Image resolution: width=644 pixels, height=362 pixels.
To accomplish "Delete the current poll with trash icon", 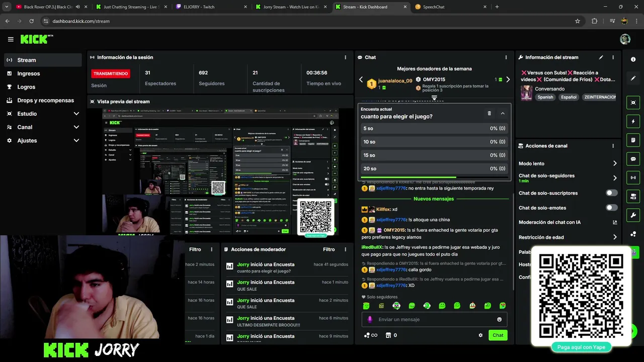I will tap(489, 113).
